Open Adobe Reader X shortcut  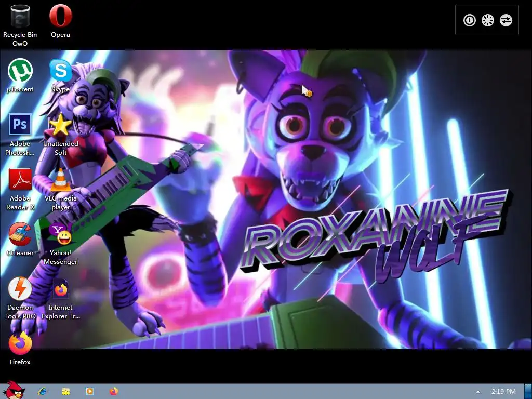click(x=20, y=189)
